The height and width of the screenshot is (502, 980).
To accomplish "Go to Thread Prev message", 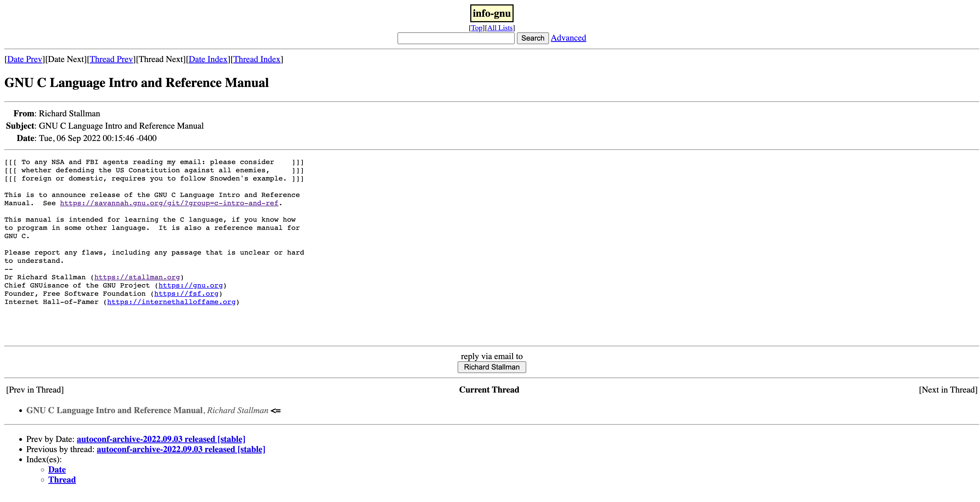I will (111, 59).
